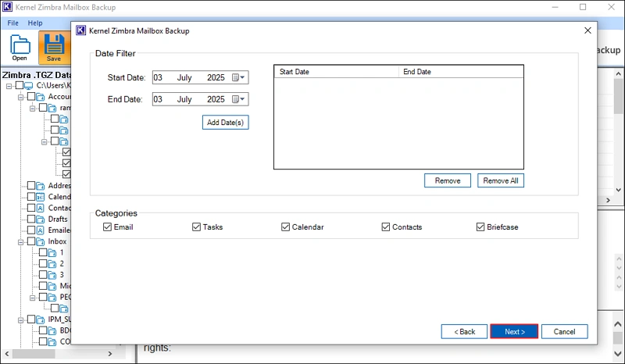Image resolution: width=625 pixels, height=364 pixels.
Task: Click tree panel scroll left arrow
Action: [7, 354]
